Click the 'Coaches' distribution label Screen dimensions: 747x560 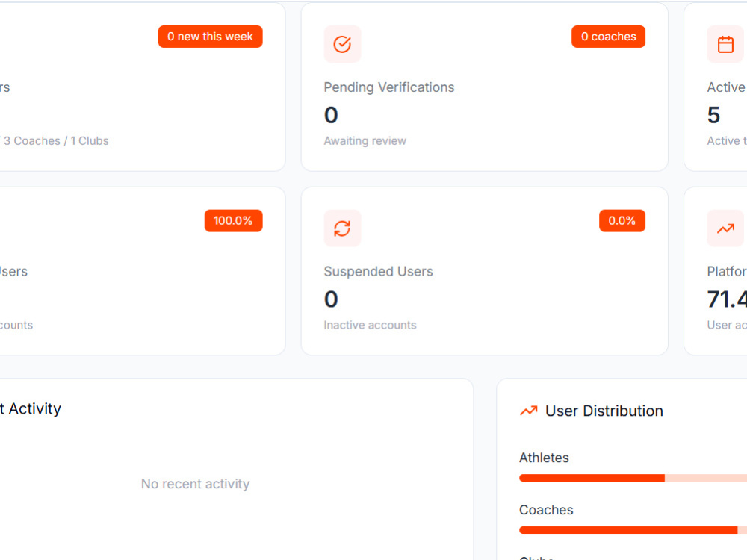click(546, 510)
